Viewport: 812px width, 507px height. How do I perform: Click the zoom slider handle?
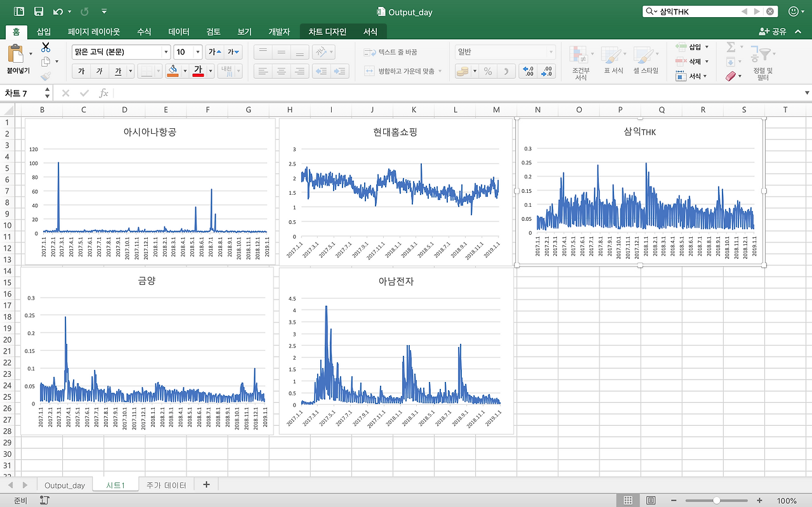(717, 501)
